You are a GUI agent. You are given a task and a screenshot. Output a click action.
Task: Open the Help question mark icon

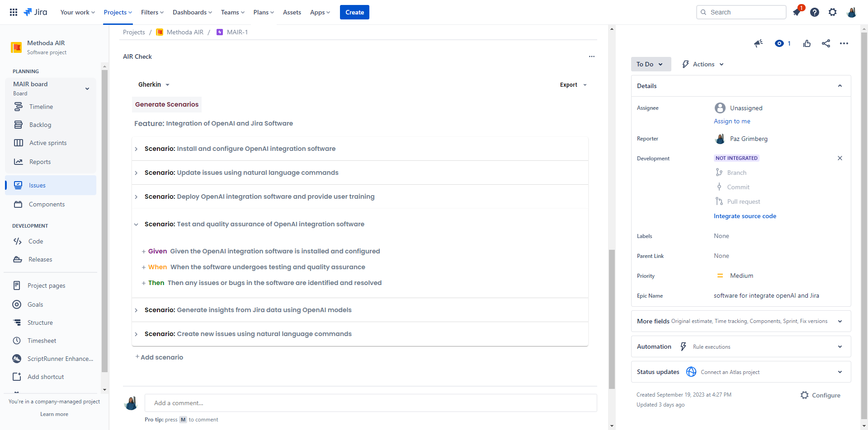coord(815,12)
